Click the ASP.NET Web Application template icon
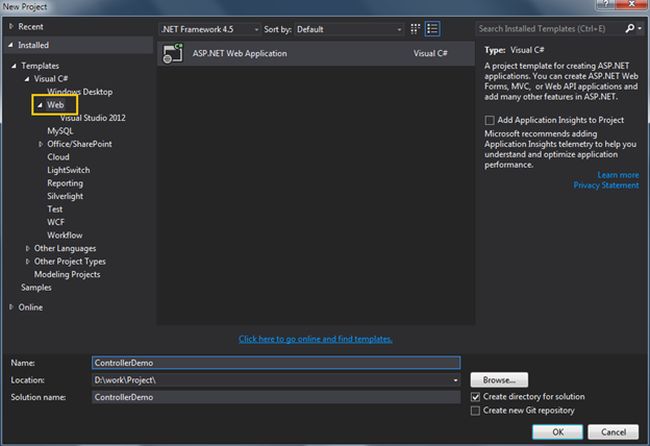Image resolution: width=650 pixels, height=446 pixels. [x=173, y=53]
